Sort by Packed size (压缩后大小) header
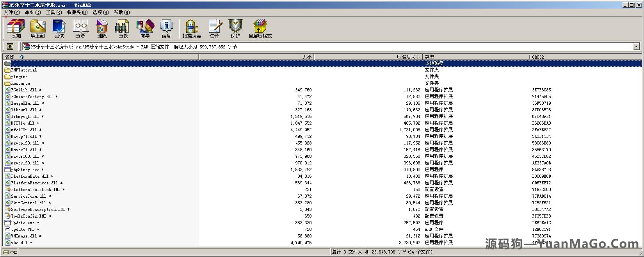The height and width of the screenshot is (257, 644). (369, 57)
